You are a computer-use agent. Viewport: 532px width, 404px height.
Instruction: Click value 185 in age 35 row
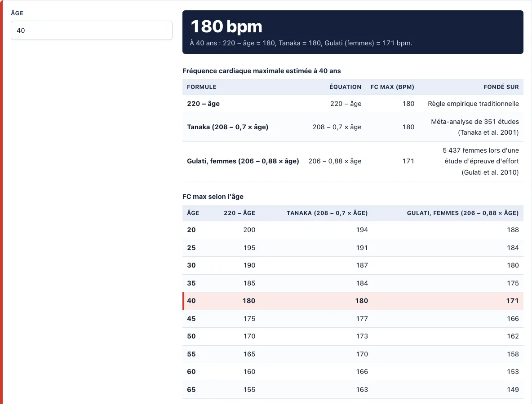pos(249,283)
